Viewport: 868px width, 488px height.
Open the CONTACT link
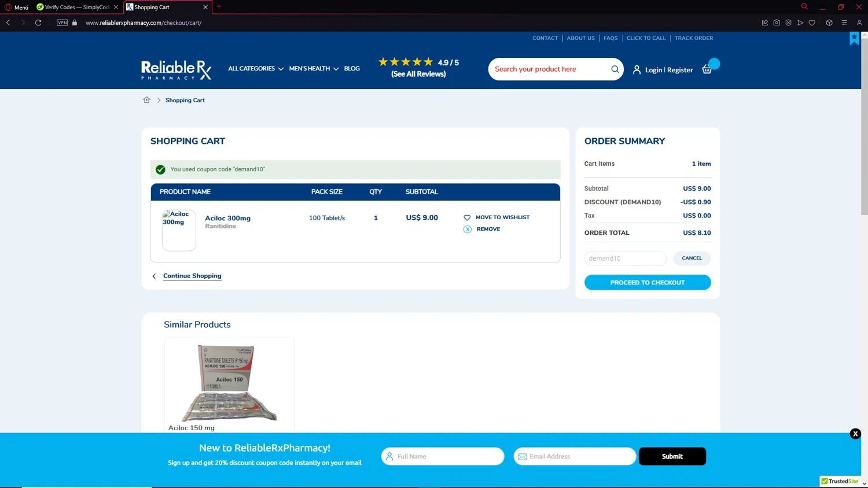[545, 38]
